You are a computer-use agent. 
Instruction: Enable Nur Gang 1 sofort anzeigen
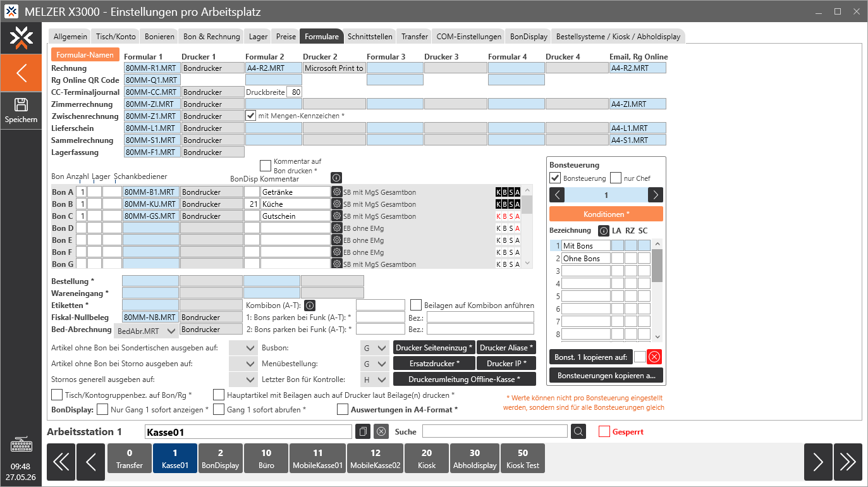102,409
